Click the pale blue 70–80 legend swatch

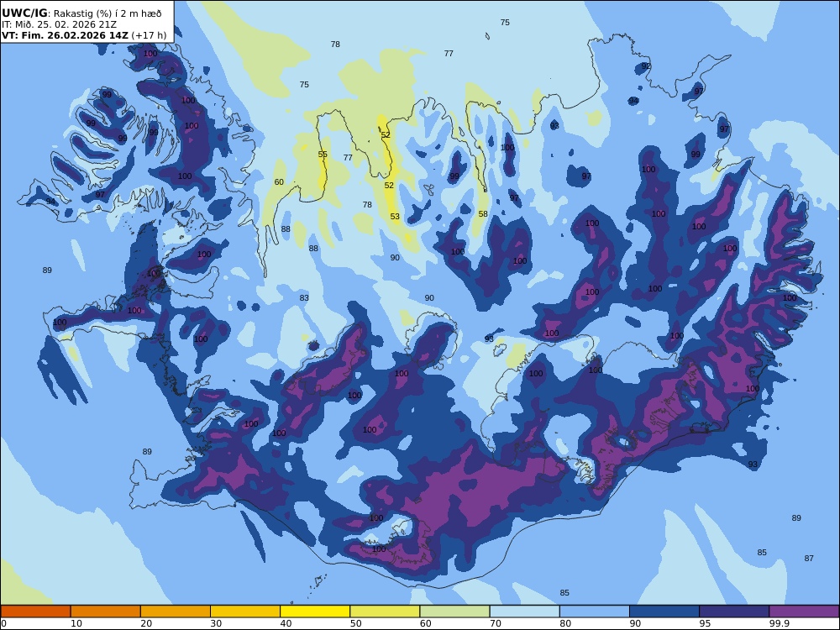[x=524, y=612]
